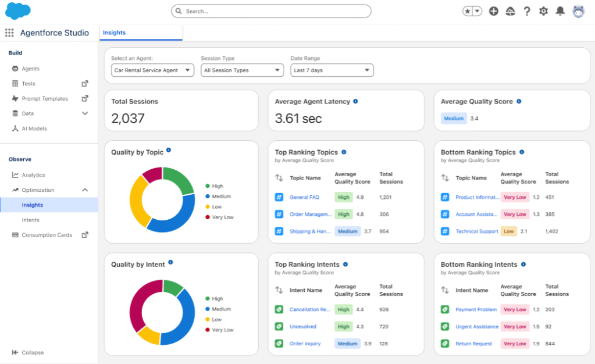The width and height of the screenshot is (595, 364).
Task: Open the Setup gear icon
Action: click(543, 11)
